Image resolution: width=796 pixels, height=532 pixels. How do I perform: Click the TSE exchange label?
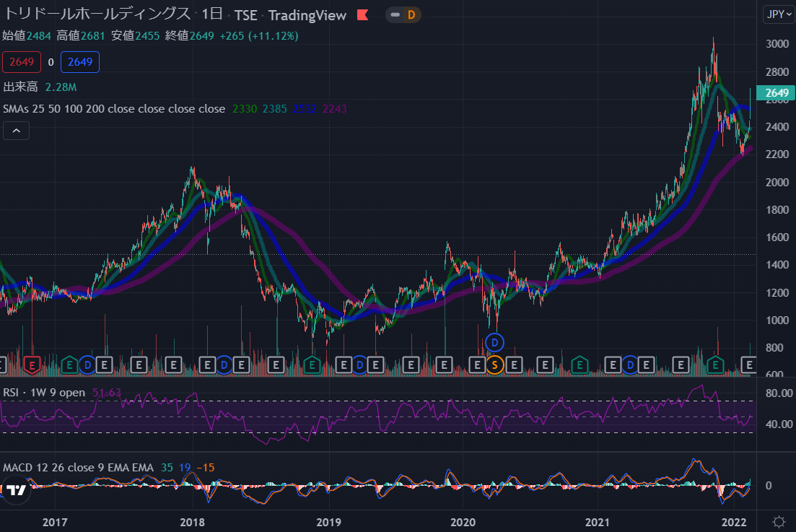pyautogui.click(x=245, y=16)
